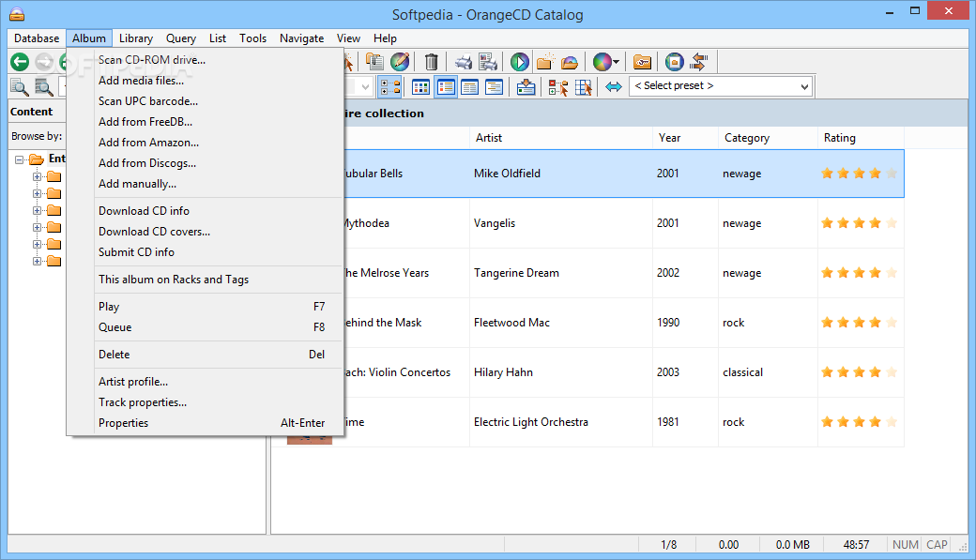The image size is (976, 560).
Task: Toggle the highlighted list-with-covers view button
Action: (x=446, y=86)
